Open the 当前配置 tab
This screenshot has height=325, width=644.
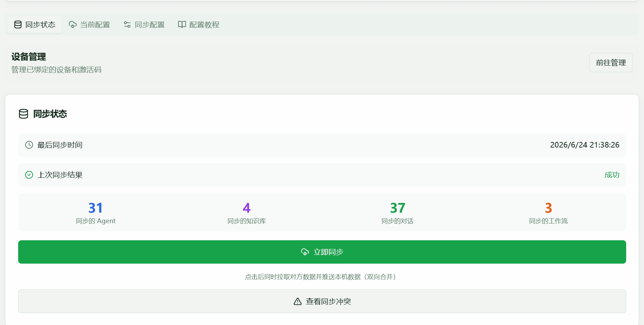click(x=89, y=25)
